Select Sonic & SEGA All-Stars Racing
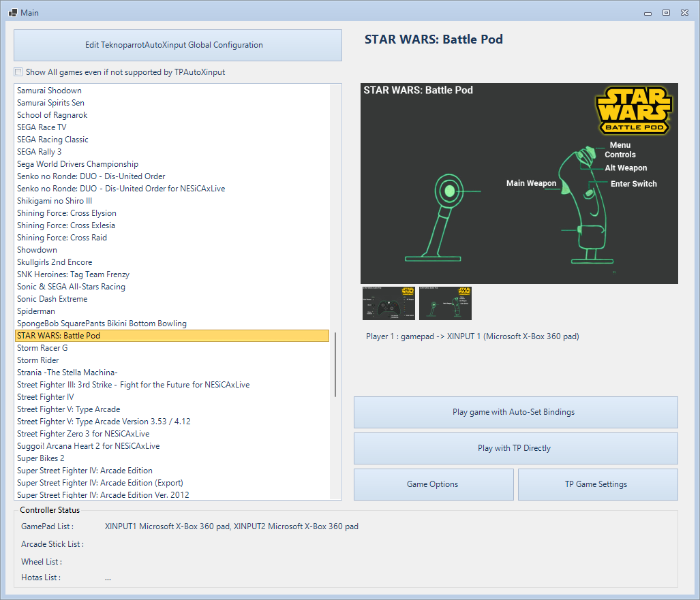700x600 pixels. [172, 287]
